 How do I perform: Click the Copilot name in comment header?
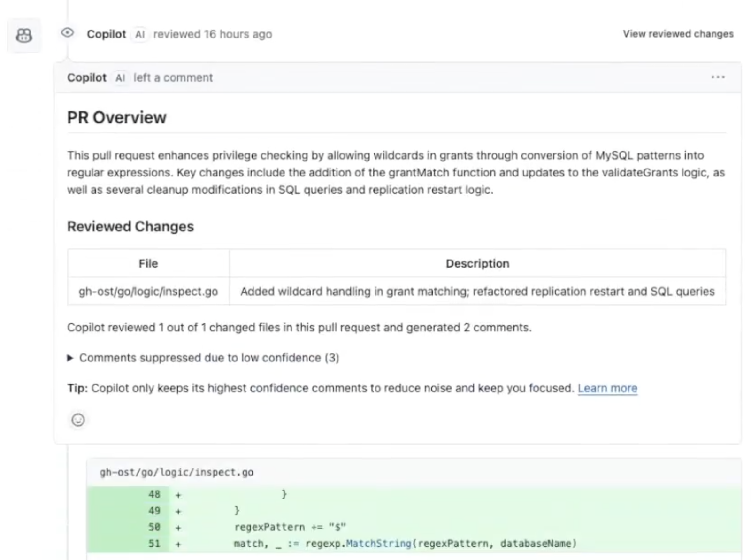click(x=87, y=78)
